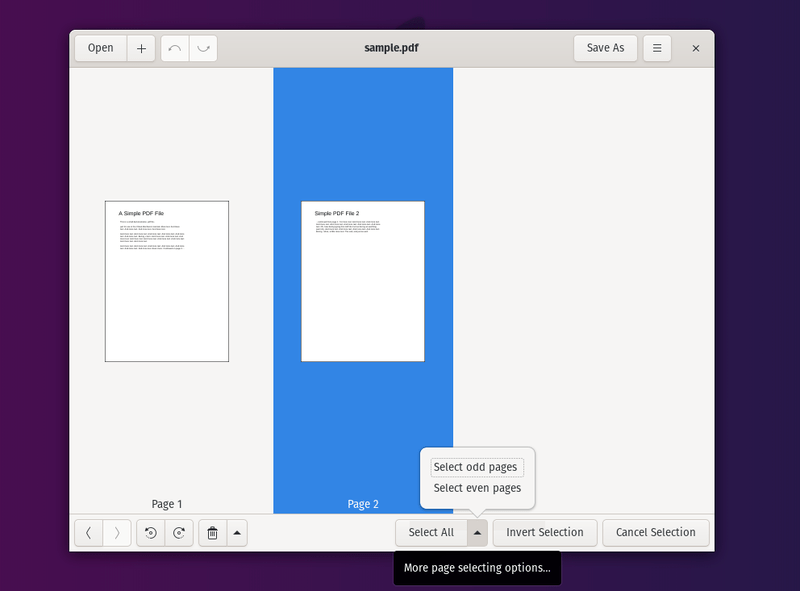Open more page selecting options dropdown
The image size is (800, 591).
tap(477, 532)
